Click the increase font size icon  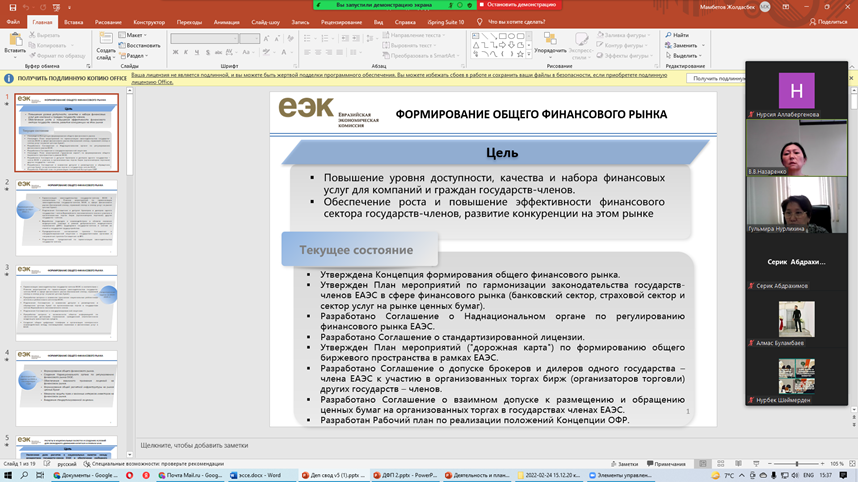[x=266, y=38]
